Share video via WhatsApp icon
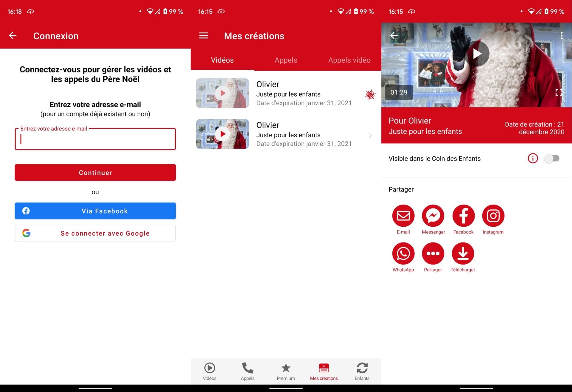 click(x=403, y=253)
